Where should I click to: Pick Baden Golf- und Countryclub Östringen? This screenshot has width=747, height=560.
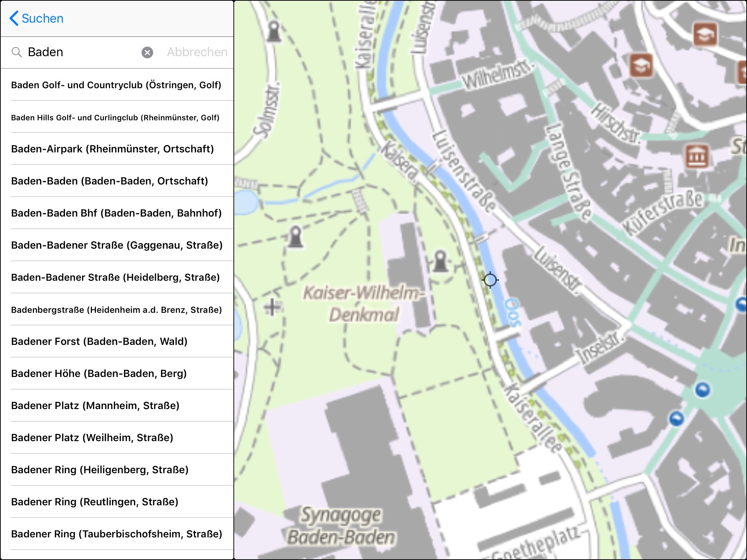[x=117, y=85]
